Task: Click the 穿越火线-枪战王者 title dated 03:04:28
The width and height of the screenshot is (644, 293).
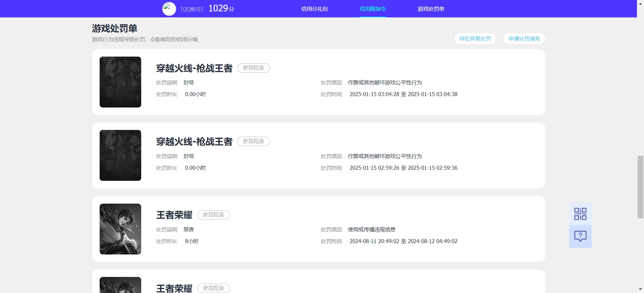Action: pos(194,68)
